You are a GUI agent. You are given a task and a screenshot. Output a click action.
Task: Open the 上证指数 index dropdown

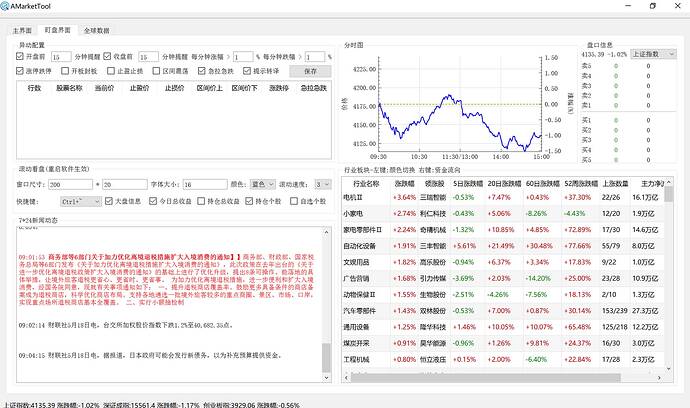coord(653,54)
